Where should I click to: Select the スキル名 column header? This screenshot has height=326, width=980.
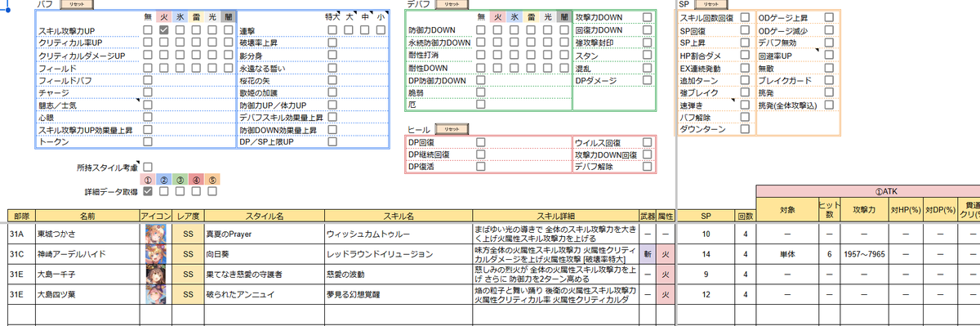(398, 216)
